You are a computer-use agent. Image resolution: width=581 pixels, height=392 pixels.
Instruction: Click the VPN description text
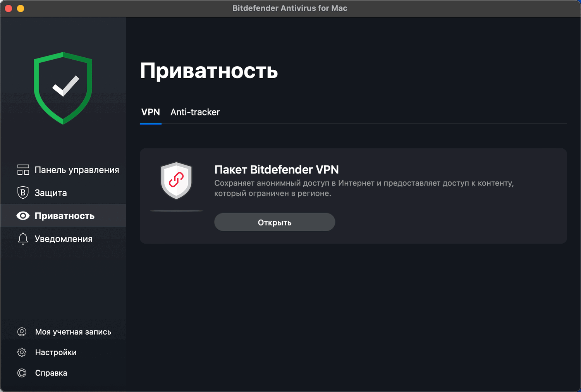pos(364,188)
